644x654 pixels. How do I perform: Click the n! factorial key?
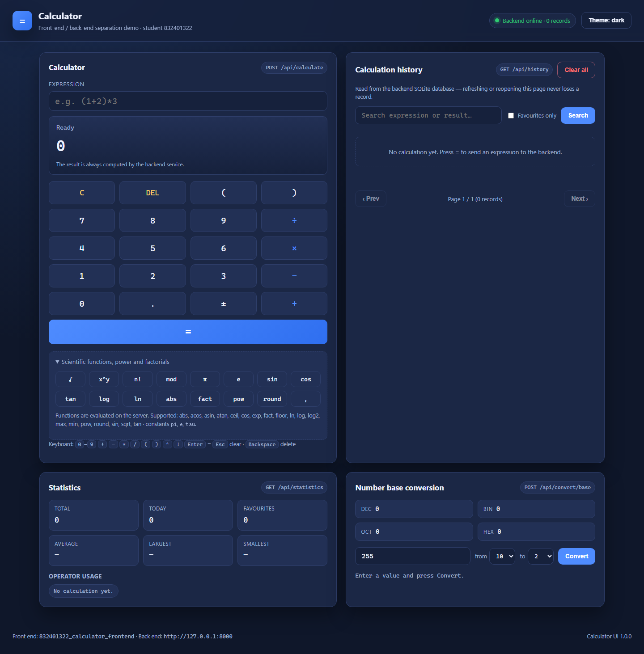tap(138, 379)
